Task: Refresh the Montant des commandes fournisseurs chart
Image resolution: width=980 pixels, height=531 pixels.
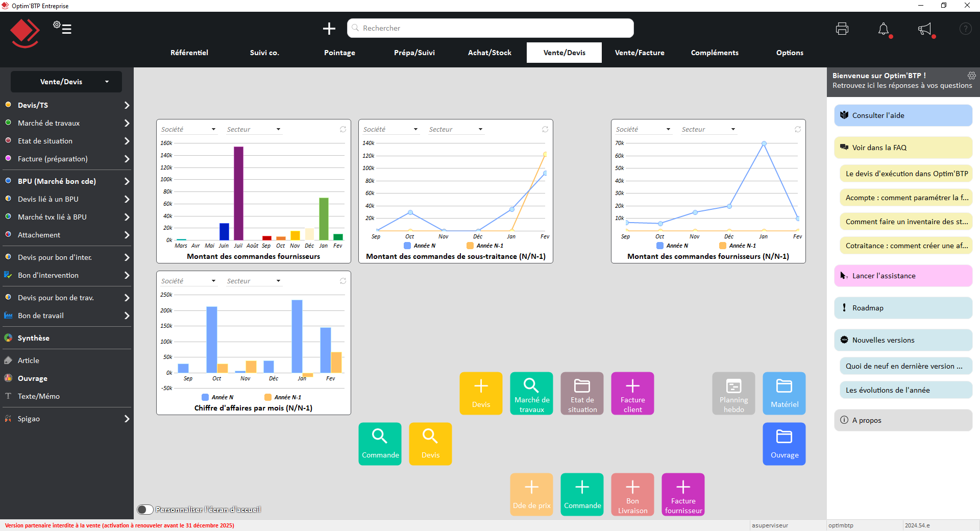Action: pyautogui.click(x=343, y=129)
